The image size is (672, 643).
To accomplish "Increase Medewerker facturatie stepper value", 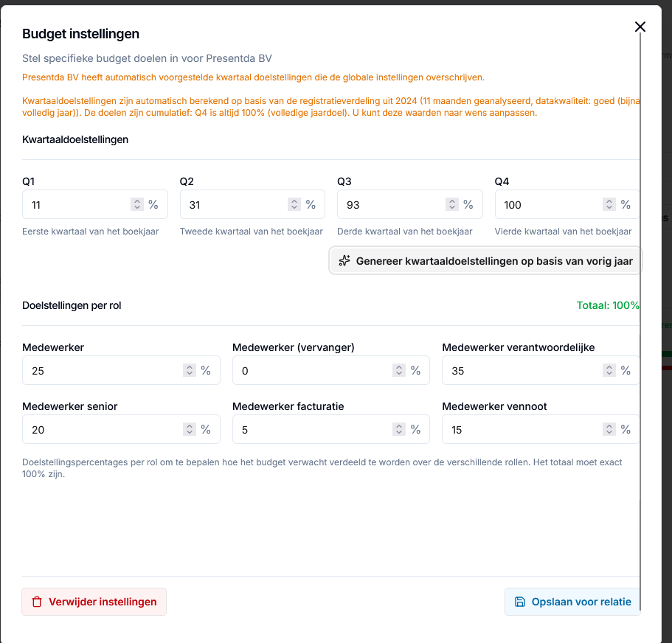I will [398, 426].
